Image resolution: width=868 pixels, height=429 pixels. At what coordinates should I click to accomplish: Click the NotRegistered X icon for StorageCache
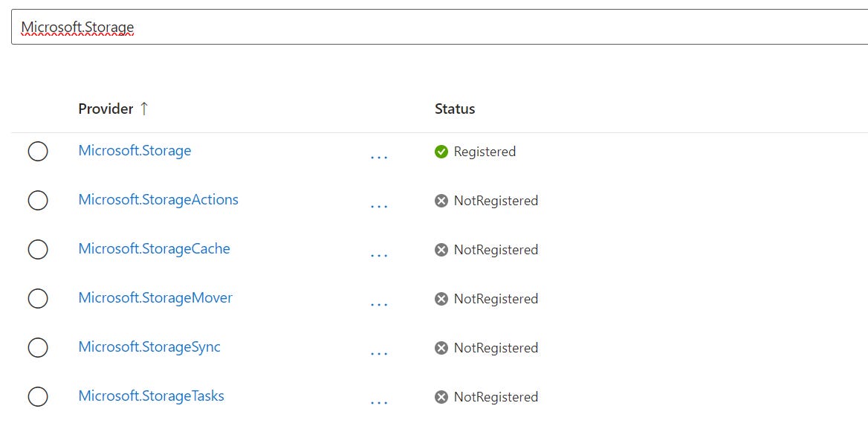pyautogui.click(x=441, y=250)
